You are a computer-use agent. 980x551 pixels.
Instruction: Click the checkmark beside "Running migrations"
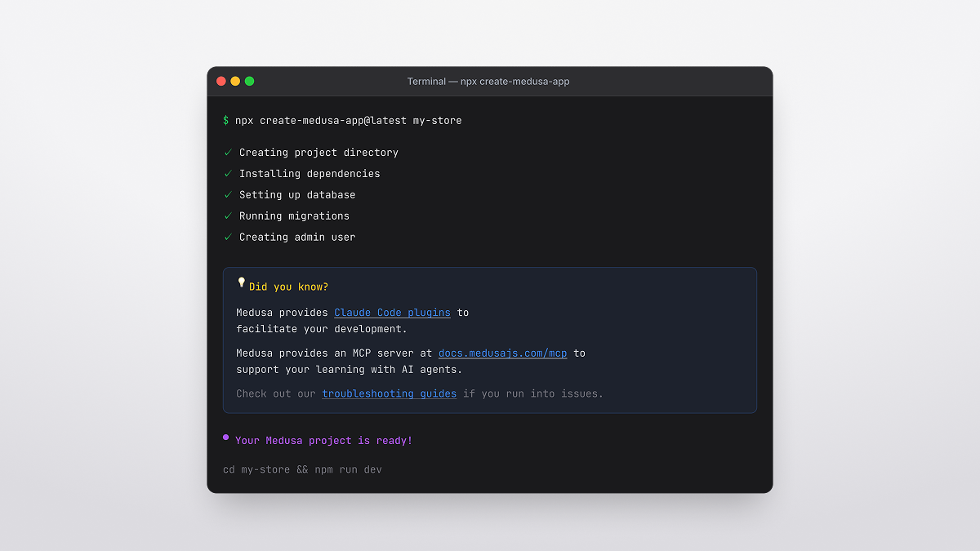click(x=229, y=216)
